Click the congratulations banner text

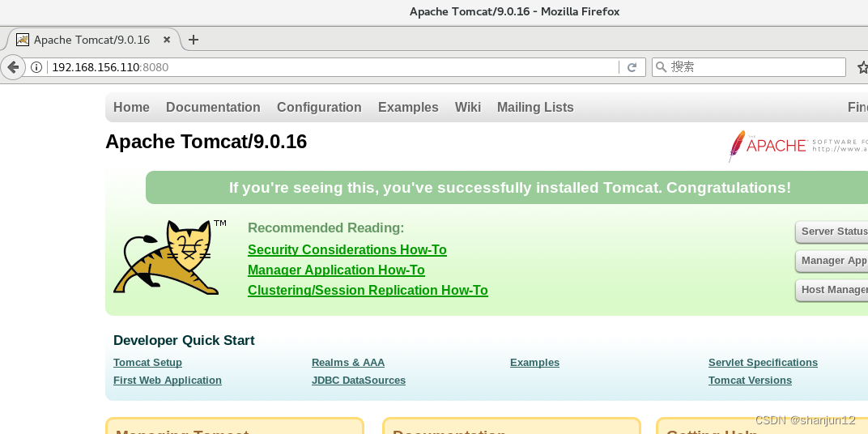coord(510,188)
